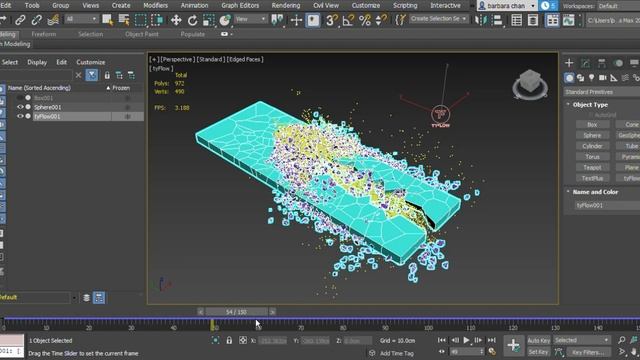This screenshot has width=640, height=360.
Task: Open scene explorer Customize menu
Action: [91, 62]
